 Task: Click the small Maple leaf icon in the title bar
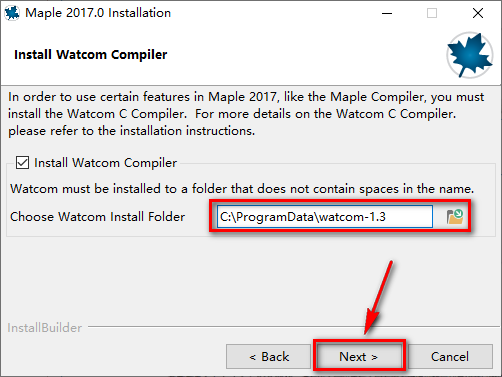coord(12,13)
